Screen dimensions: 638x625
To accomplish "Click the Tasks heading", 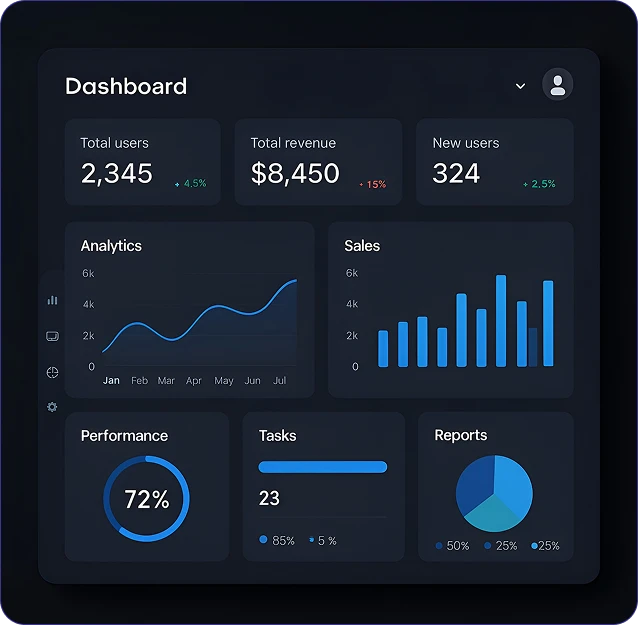I will point(277,436).
